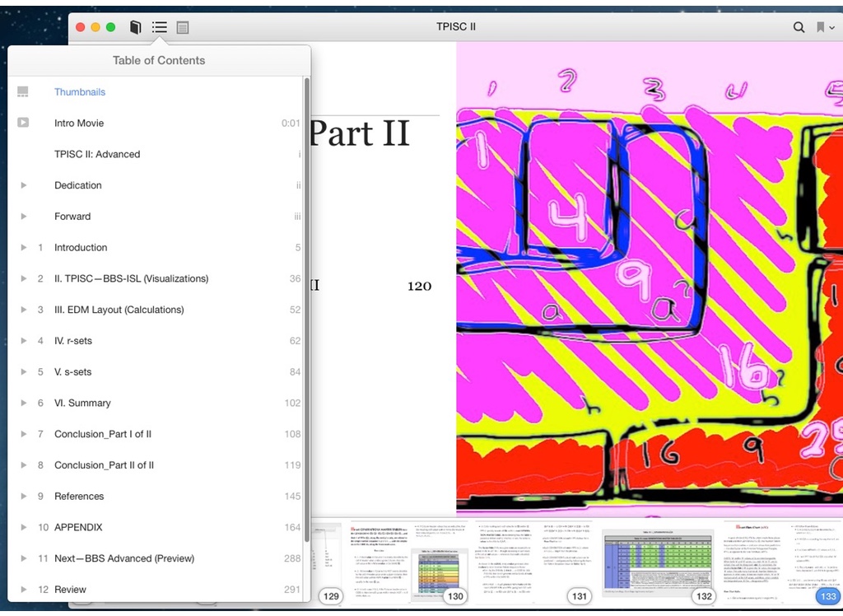Click the Intro Movie play icon
The height and width of the screenshot is (616, 843).
[x=23, y=123]
